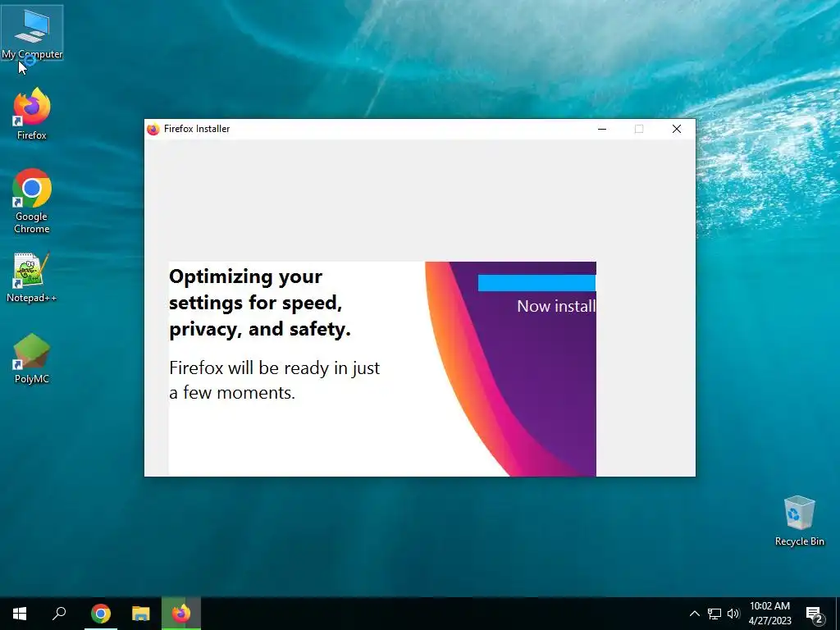Click the Firefox Installer title text
Image resolution: width=840 pixels, height=630 pixels.
tap(197, 129)
